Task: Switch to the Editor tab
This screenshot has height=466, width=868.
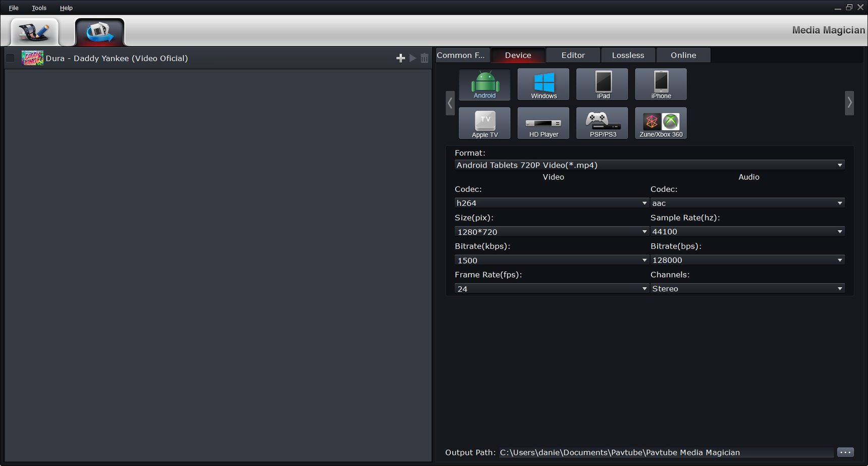Action: 573,55
